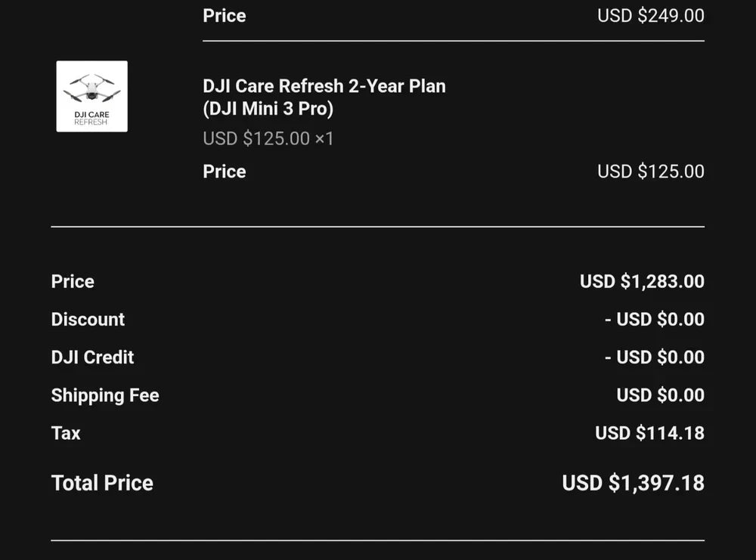Select the USD $1,283.00 subtotal amount

click(x=642, y=282)
